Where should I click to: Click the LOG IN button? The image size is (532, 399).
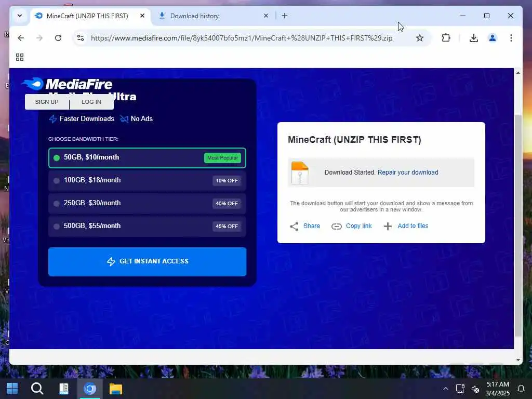(91, 102)
